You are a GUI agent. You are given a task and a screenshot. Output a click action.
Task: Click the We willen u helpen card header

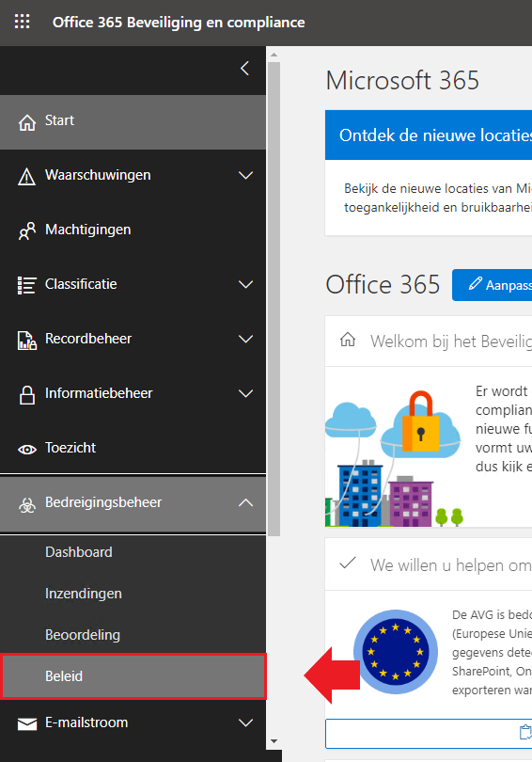(x=429, y=564)
